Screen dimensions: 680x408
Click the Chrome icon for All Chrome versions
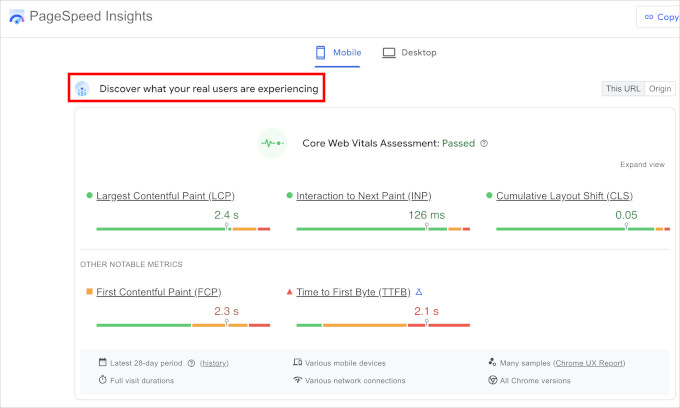click(x=492, y=380)
